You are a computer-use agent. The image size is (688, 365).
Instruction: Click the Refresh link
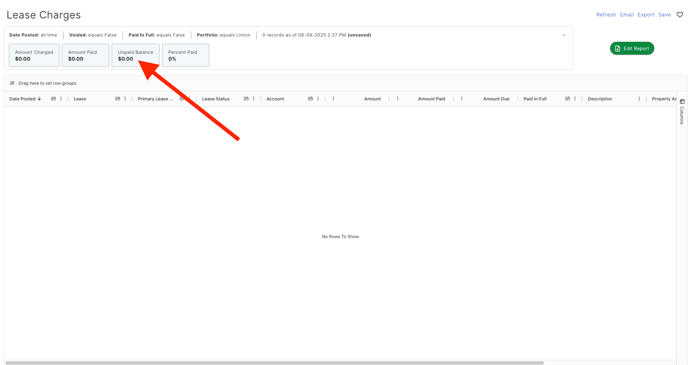point(606,15)
